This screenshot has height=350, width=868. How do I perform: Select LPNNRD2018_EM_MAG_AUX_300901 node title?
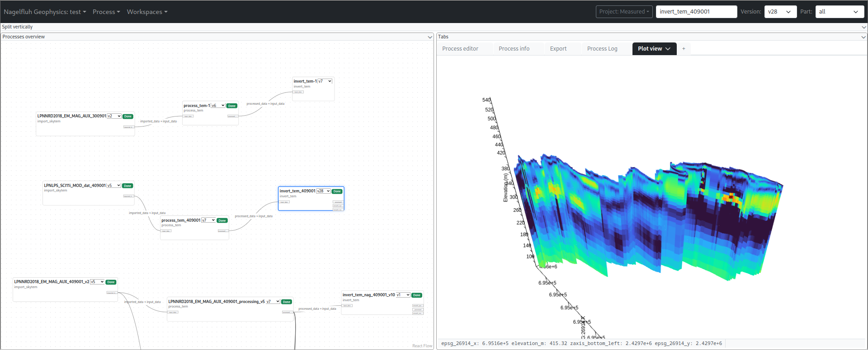(71, 116)
